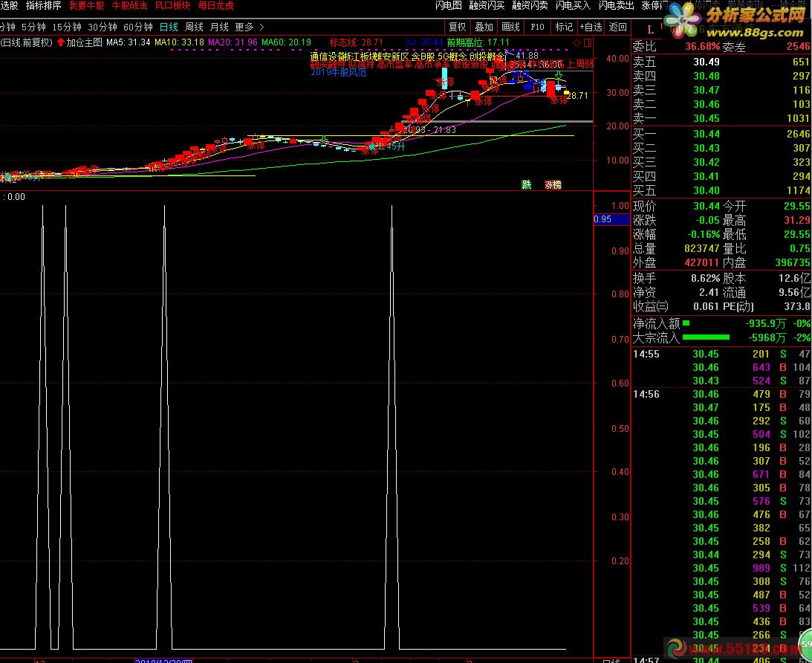Click 融资闪买 in the top bar
Viewport: 812px width, 663px height.
coord(487,5)
